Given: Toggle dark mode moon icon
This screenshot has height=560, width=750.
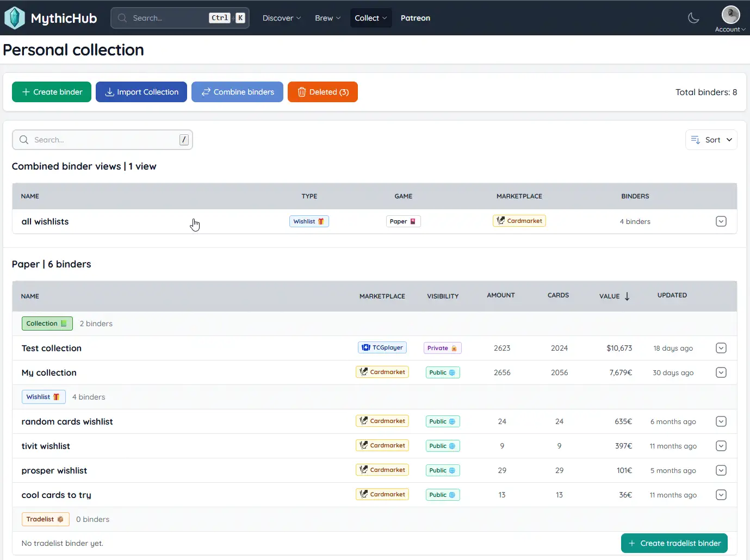Looking at the screenshot, I should point(693,18).
